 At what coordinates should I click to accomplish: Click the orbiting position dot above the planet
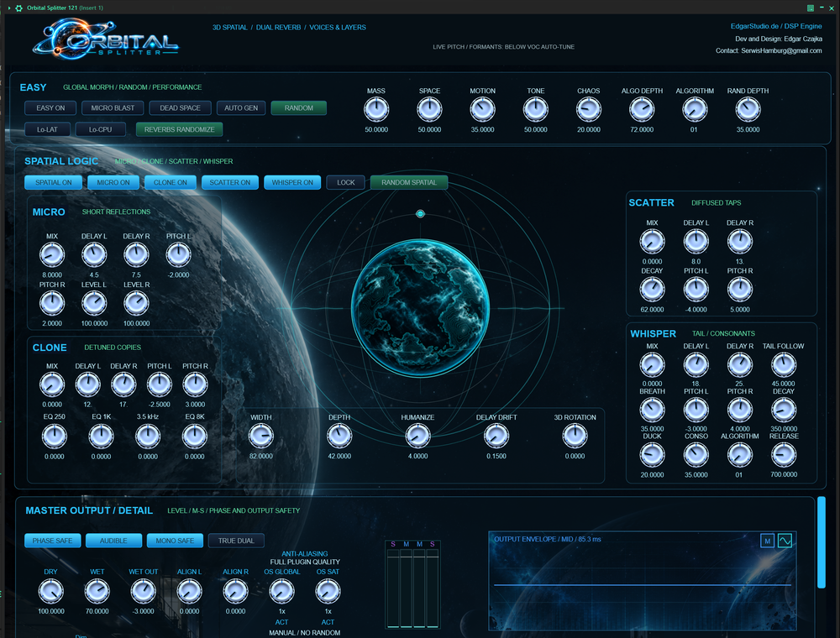(x=421, y=214)
